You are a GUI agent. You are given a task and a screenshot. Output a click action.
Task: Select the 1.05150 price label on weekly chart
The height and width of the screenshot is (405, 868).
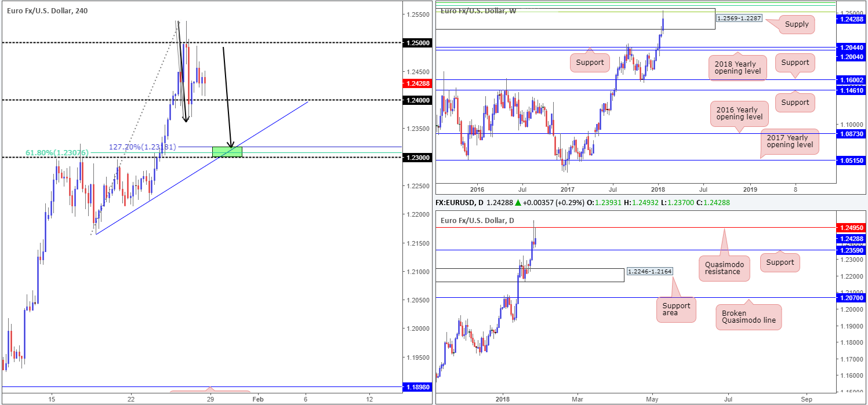point(850,160)
